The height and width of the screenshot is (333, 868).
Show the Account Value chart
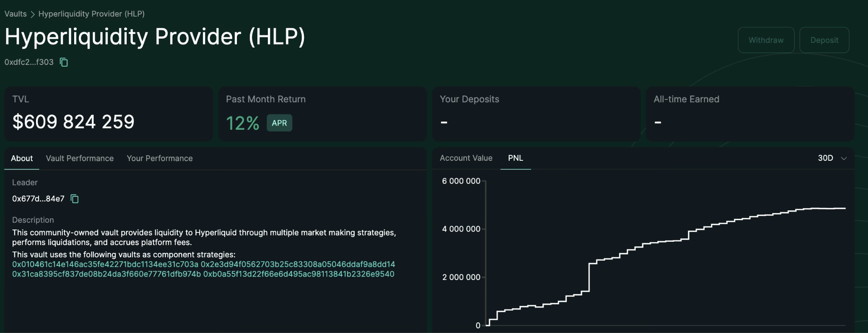[466, 158]
